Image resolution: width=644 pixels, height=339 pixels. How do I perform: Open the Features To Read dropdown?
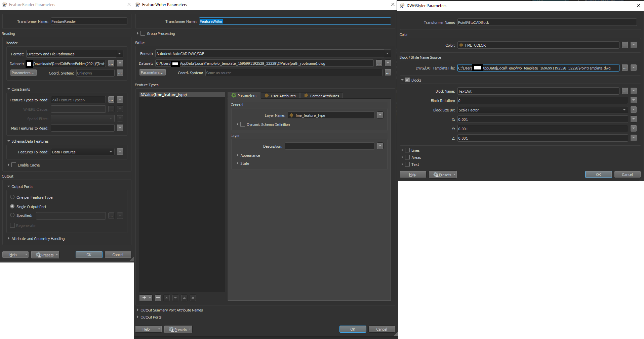click(83, 152)
